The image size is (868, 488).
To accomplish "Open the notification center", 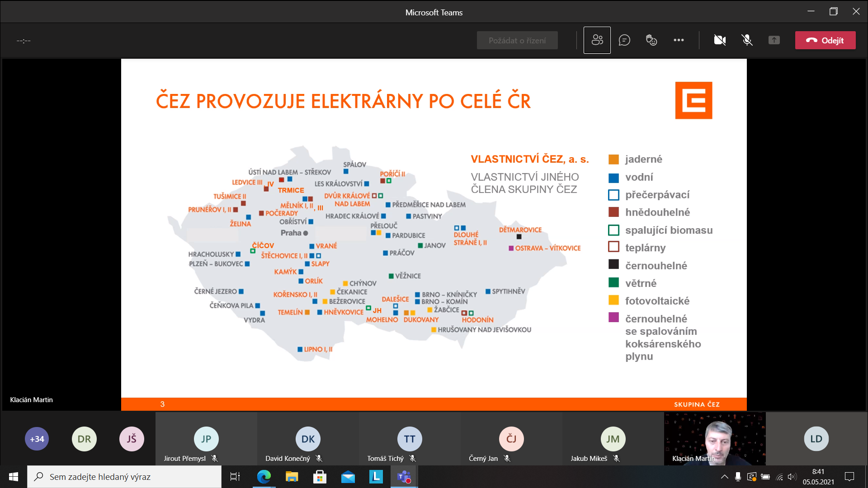I will click(x=849, y=477).
